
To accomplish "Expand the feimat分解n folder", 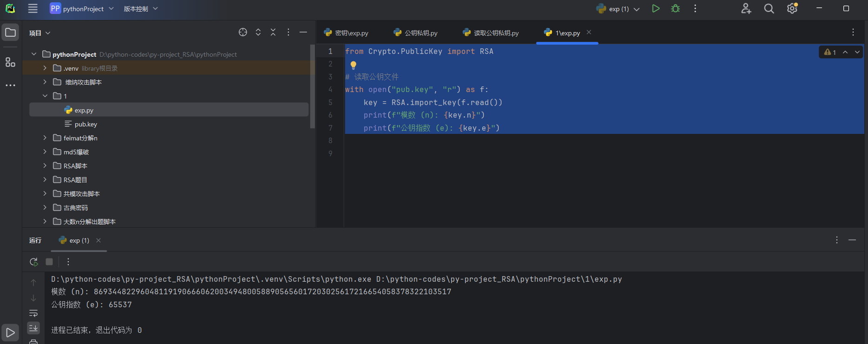I will click(x=45, y=138).
